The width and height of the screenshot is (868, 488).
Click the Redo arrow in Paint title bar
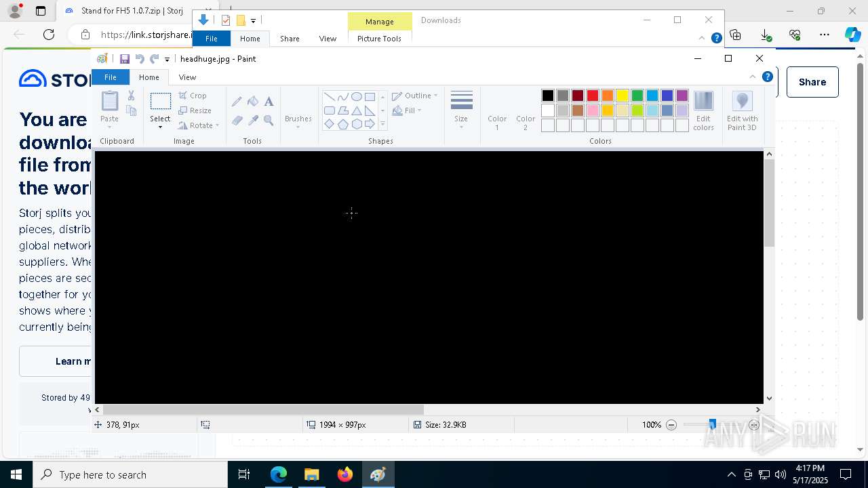155,59
